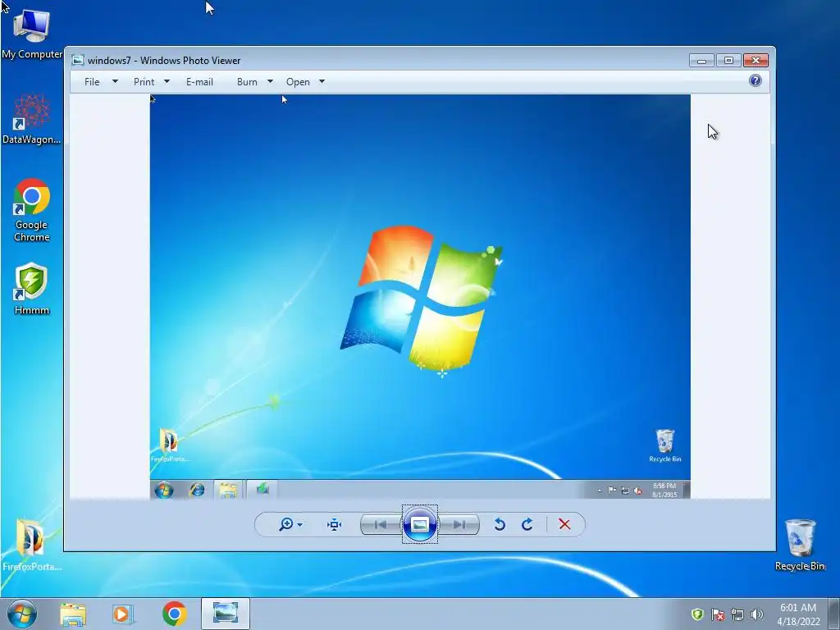Select the Recycle Bin desktop icon
The width and height of the screenshot is (840, 630).
tap(800, 545)
